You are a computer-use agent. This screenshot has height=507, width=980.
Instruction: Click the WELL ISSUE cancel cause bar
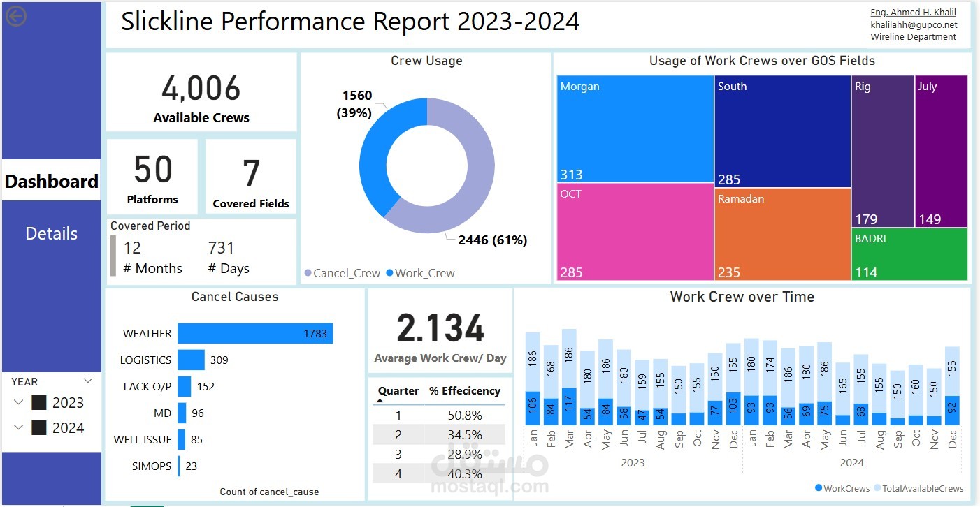(x=181, y=439)
